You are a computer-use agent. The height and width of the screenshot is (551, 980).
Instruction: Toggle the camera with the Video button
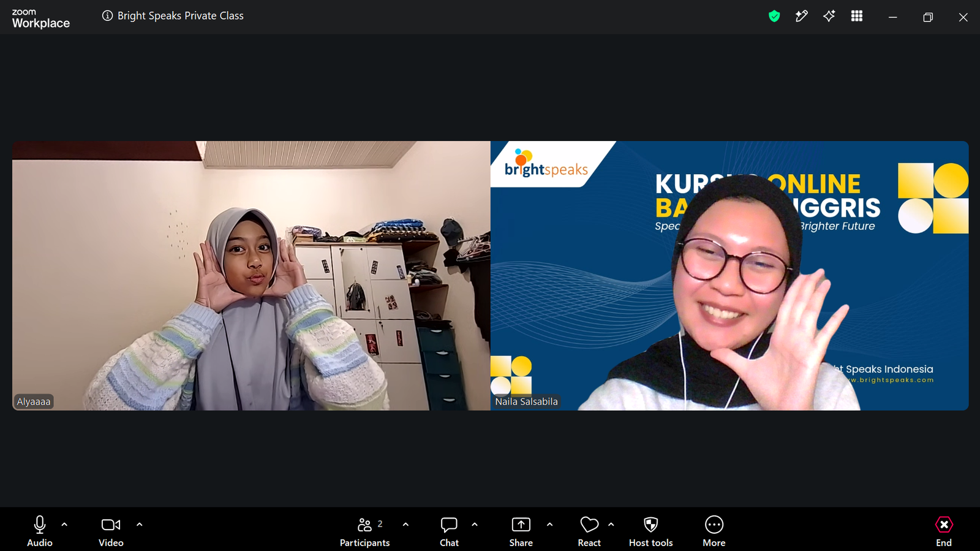point(111,531)
